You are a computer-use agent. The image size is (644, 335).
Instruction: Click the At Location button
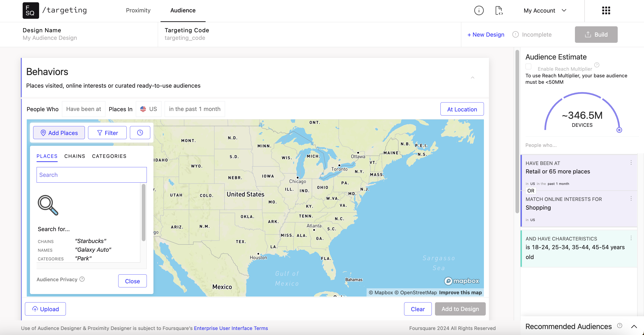462,109
